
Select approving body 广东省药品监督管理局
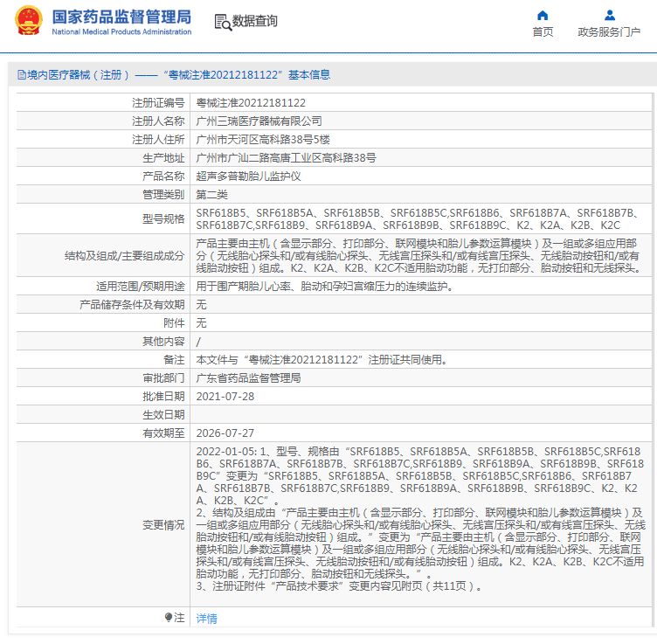tap(248, 378)
